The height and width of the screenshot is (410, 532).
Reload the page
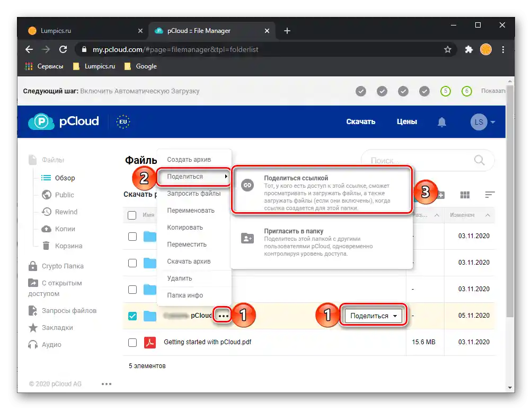[x=63, y=50]
